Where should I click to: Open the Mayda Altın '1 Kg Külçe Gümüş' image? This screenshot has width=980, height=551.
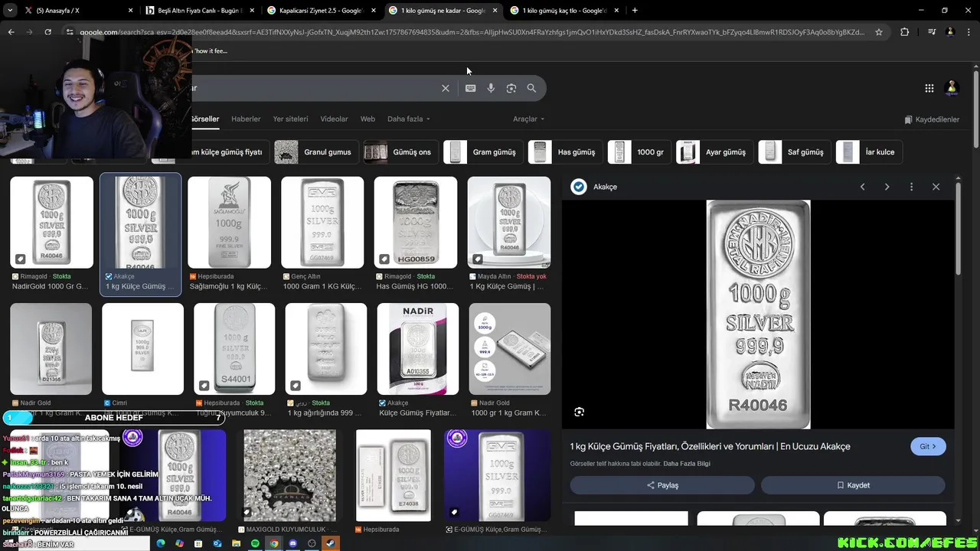pos(509,223)
